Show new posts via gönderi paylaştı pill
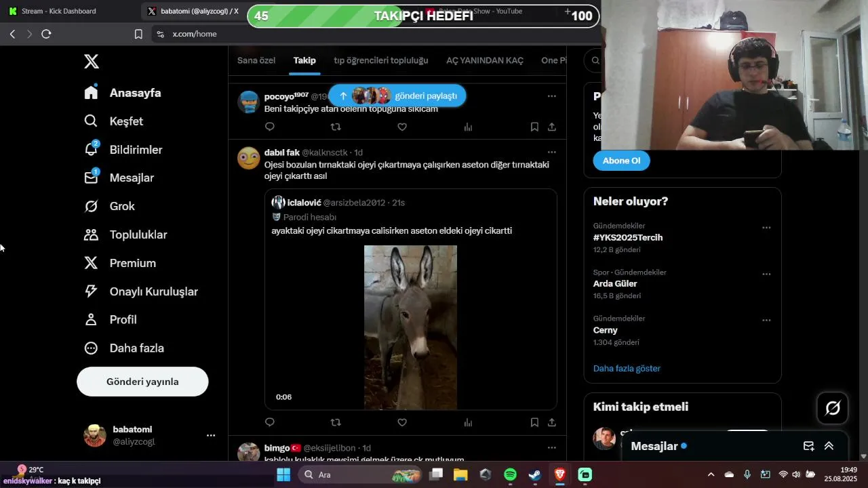Viewport: 868px width, 488px height. pos(397,96)
